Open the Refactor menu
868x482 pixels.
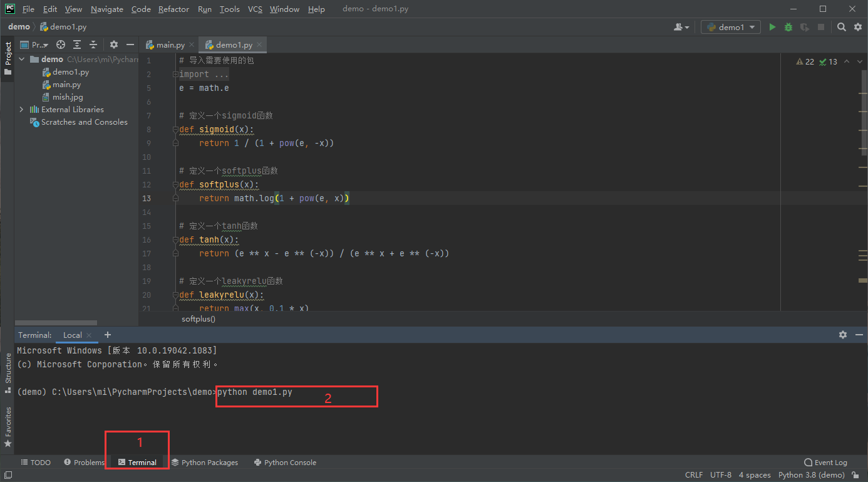(x=173, y=9)
